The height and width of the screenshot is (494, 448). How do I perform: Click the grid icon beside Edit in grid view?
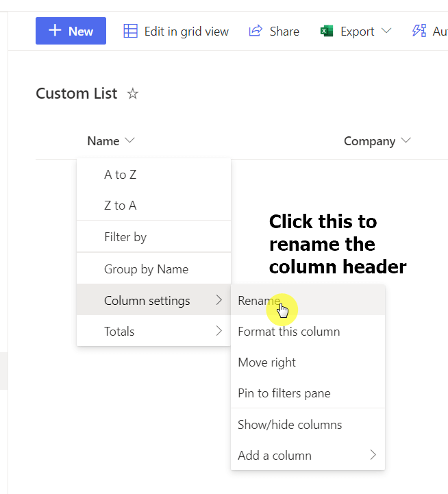pos(130,32)
